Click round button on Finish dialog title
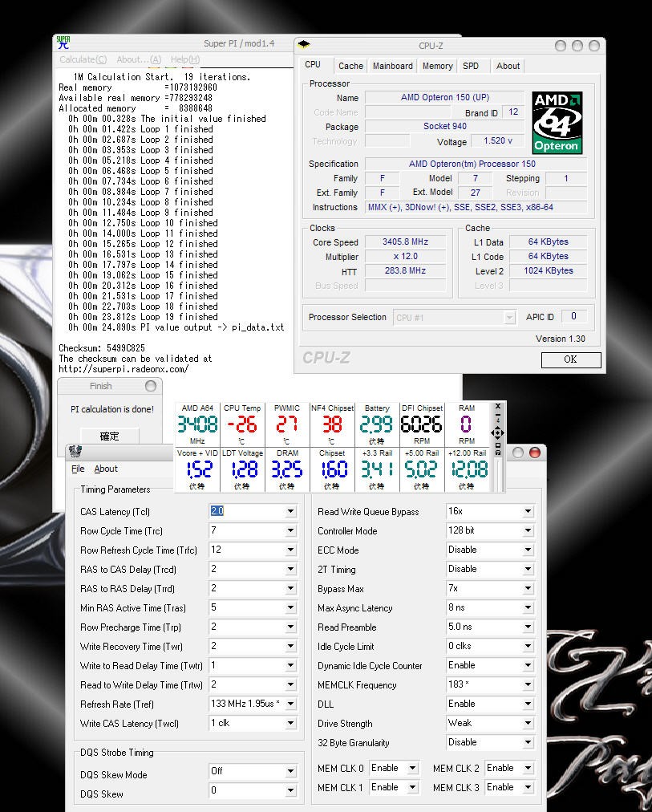The width and height of the screenshot is (652, 812). 151,386
